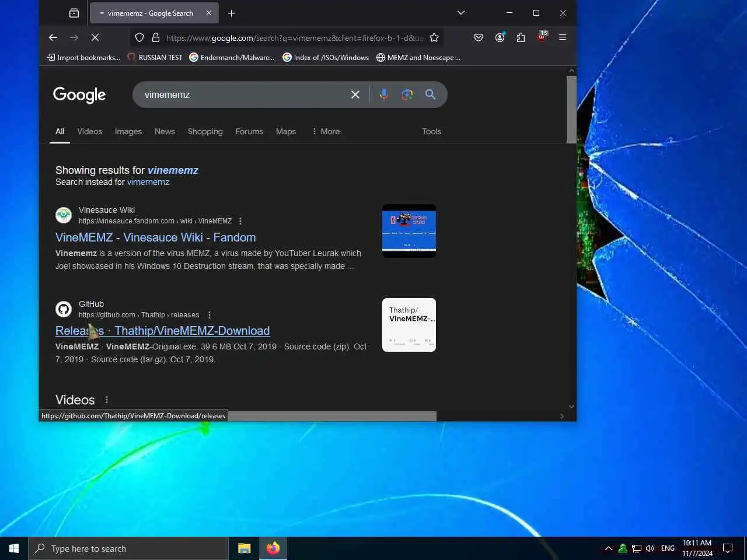The image size is (747, 560).
Task: Open Action Center notifications icon
Action: pyautogui.click(x=728, y=548)
